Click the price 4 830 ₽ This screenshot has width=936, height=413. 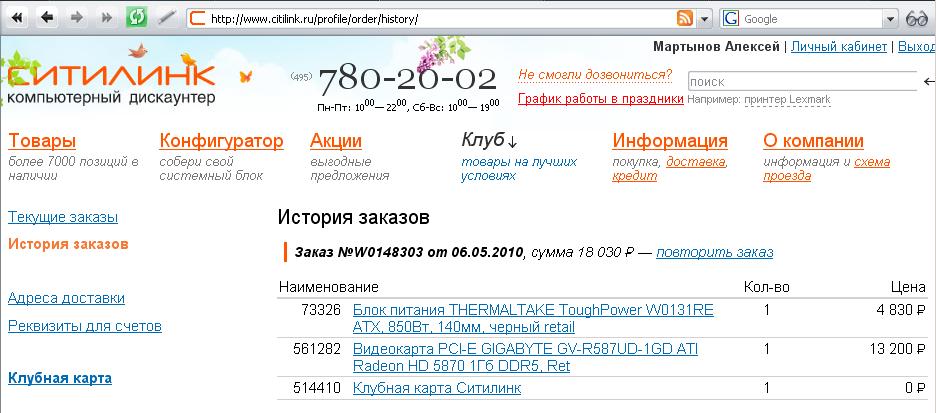(x=900, y=310)
